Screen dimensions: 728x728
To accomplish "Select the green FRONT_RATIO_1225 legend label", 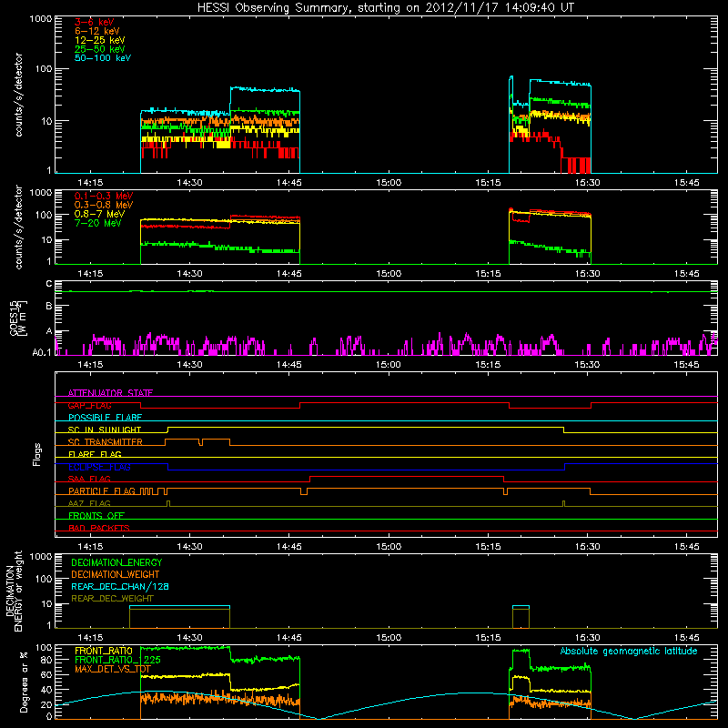I will click(x=117, y=660).
